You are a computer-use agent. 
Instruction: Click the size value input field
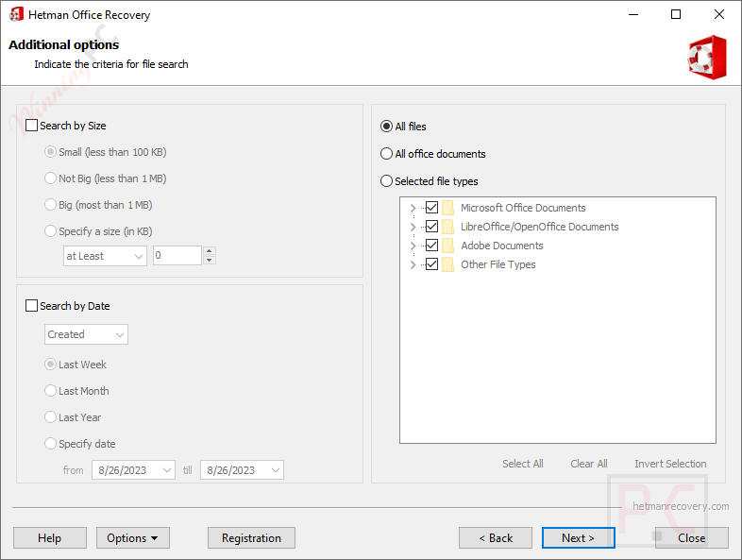[x=177, y=256]
